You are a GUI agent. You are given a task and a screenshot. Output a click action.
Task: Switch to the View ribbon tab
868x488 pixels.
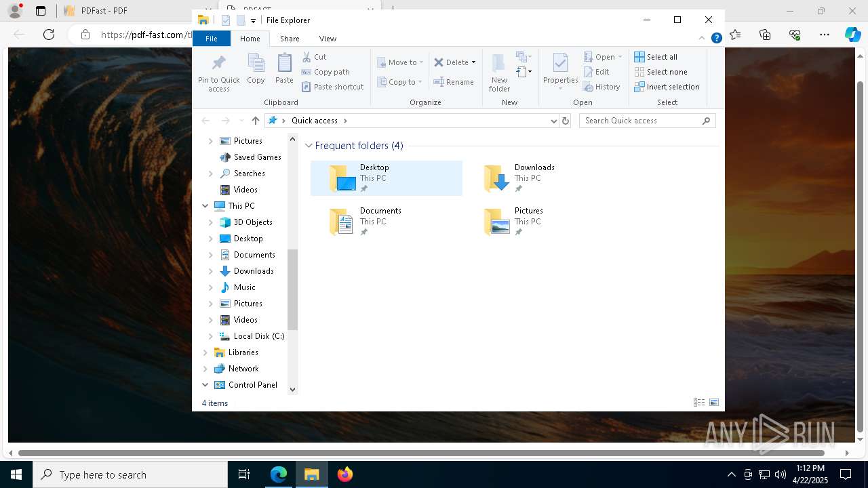tap(328, 39)
